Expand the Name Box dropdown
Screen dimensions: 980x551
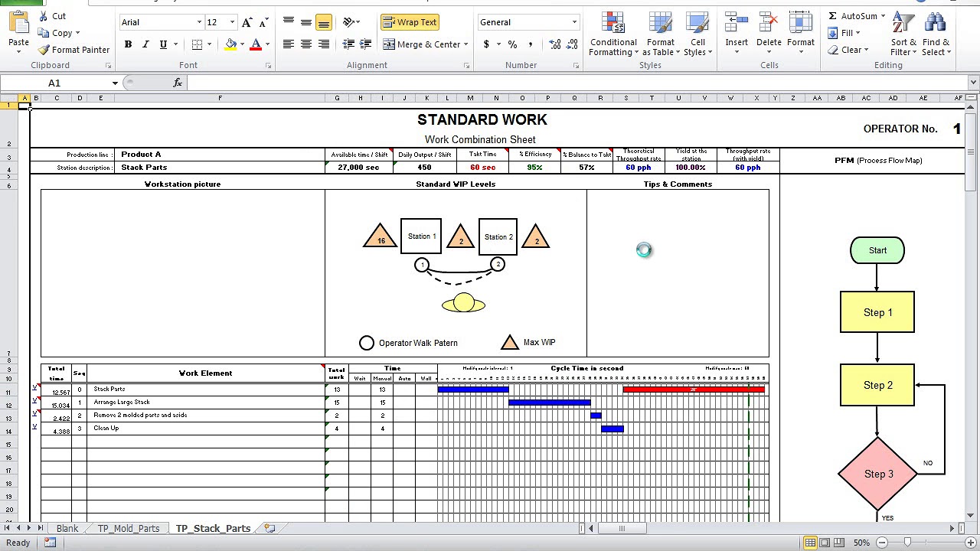(115, 83)
